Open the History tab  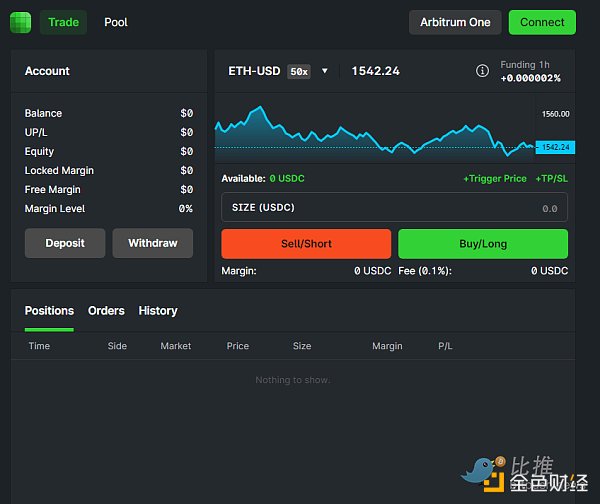158,311
